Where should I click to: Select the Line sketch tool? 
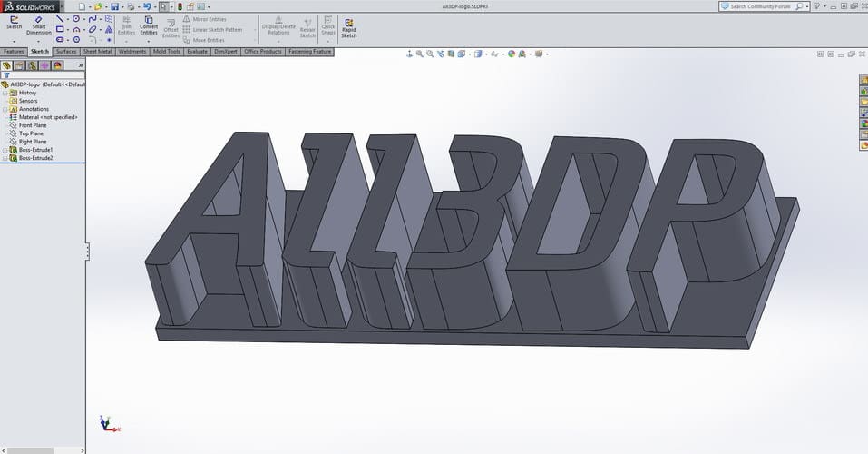pos(60,19)
